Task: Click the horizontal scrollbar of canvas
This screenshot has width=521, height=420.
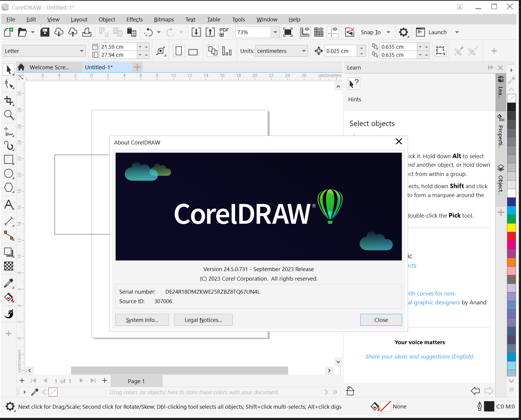Action: pyautogui.click(x=179, y=370)
